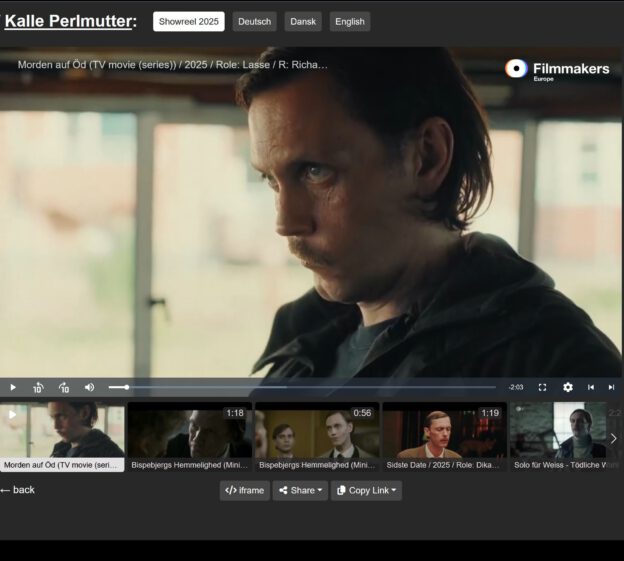Click the video title Morden auf Öd text
Viewport: 624px width, 561px height.
pos(172,64)
